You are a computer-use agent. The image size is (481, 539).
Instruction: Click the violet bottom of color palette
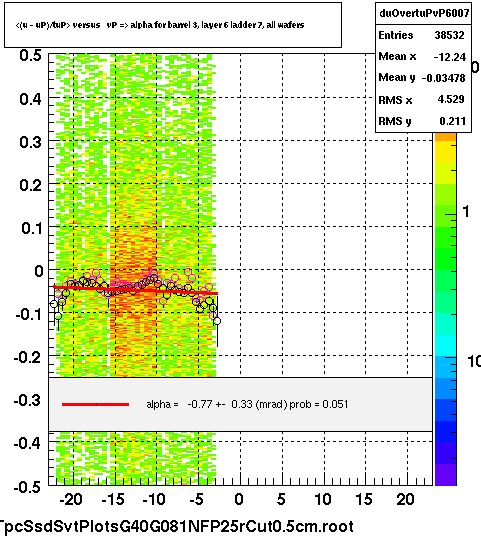(446, 475)
